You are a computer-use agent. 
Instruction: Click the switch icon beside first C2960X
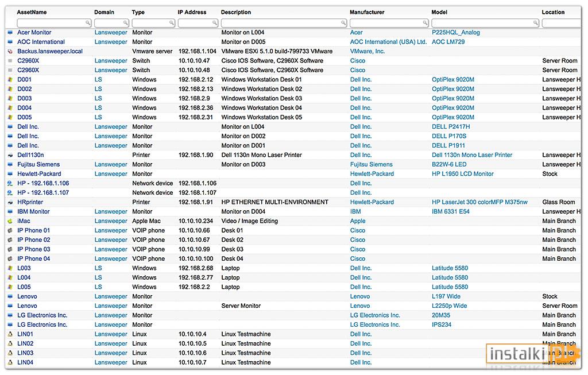point(10,61)
